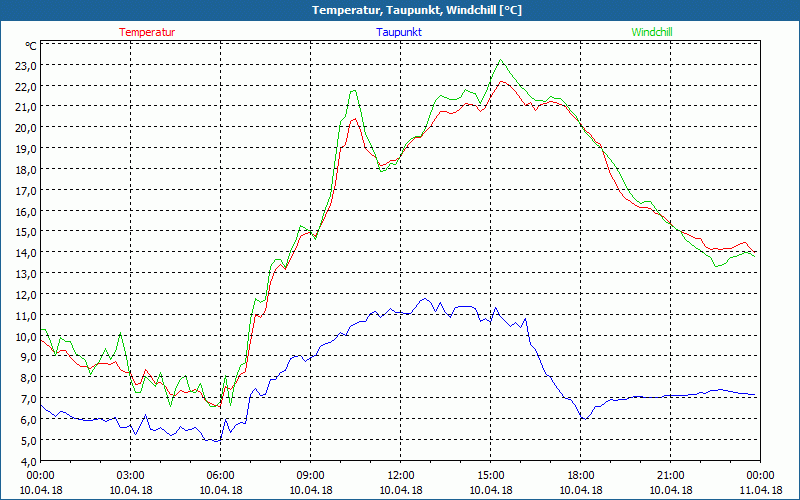
Task: Click the green Windchill spike near 10:30
Action: pyautogui.click(x=354, y=91)
